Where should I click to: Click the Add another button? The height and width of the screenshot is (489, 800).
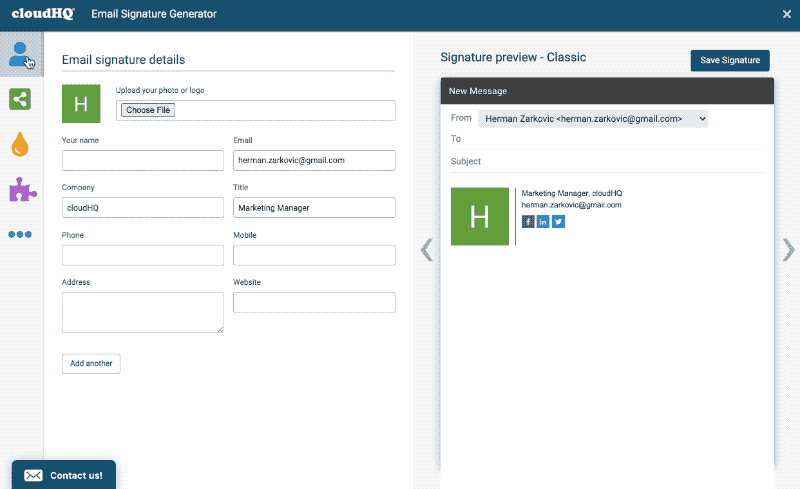click(x=91, y=363)
